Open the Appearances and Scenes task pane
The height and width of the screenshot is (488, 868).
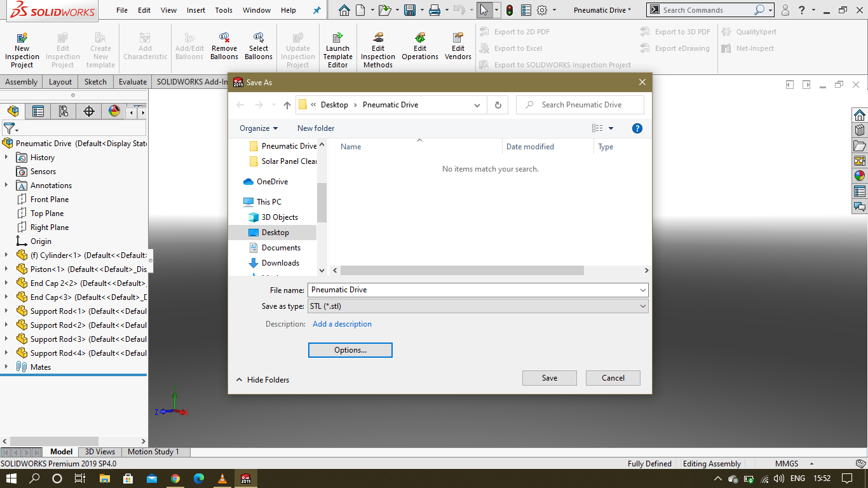tap(860, 175)
